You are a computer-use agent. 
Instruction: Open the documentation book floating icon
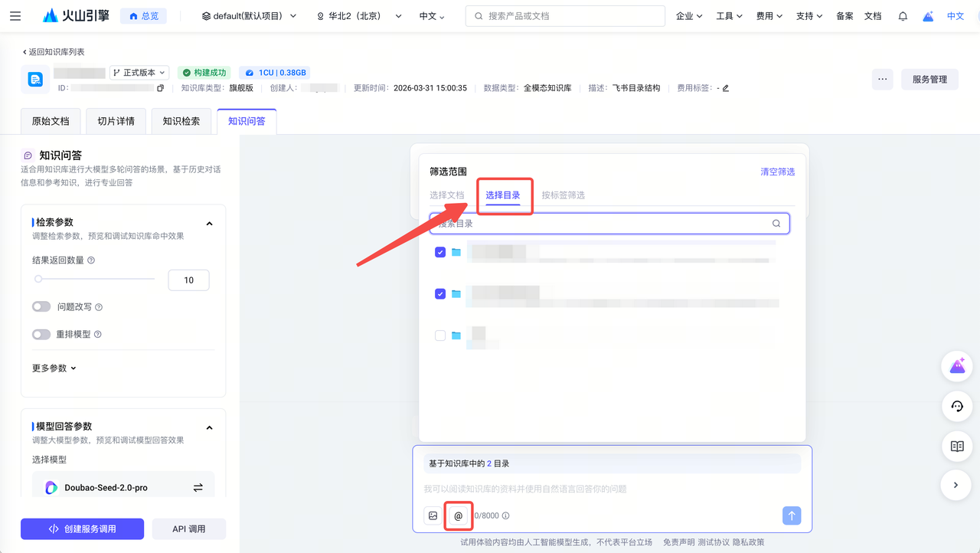point(956,446)
